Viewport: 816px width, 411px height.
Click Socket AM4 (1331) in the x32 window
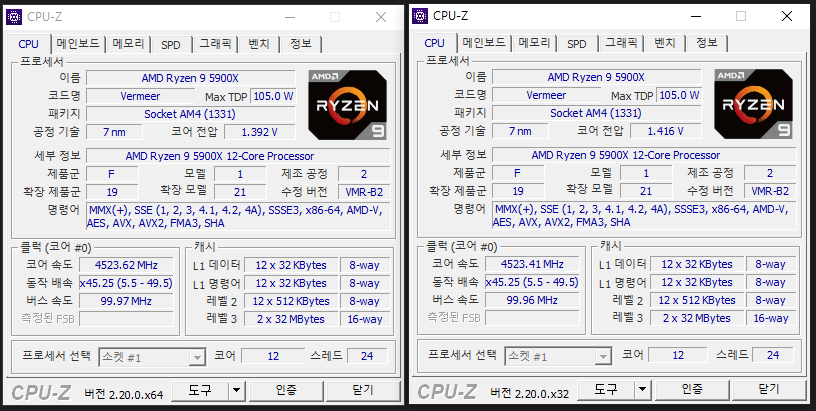596,113
